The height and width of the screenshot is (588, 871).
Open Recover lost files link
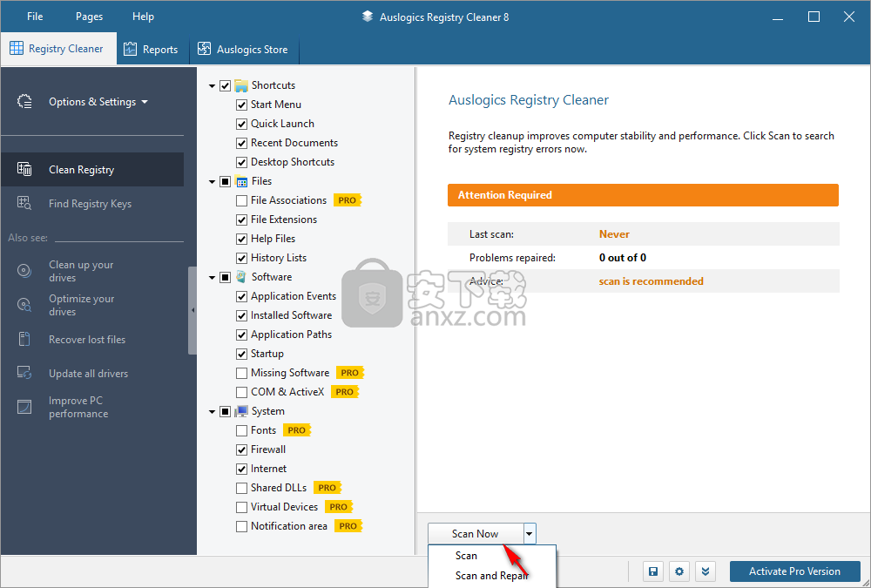pyautogui.click(x=87, y=340)
